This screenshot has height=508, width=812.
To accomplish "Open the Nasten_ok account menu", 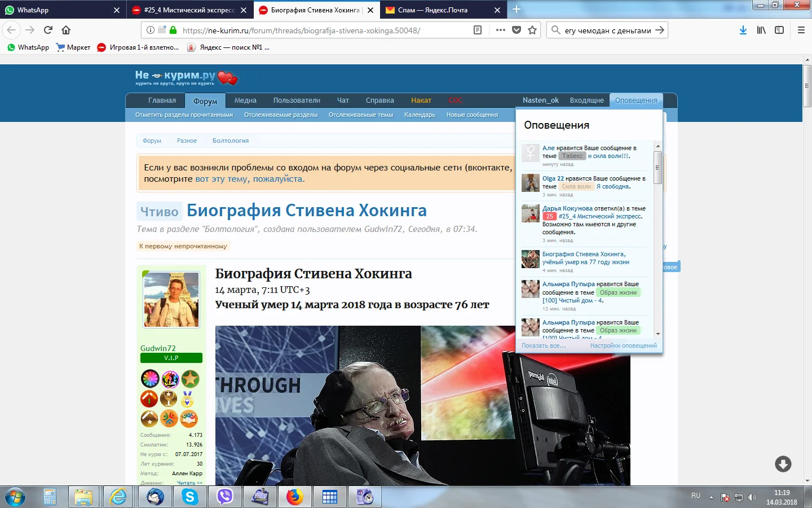I will tap(541, 100).
